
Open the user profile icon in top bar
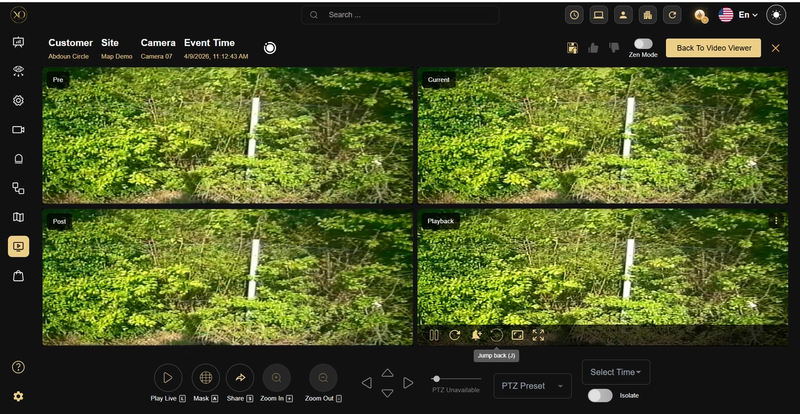[623, 15]
